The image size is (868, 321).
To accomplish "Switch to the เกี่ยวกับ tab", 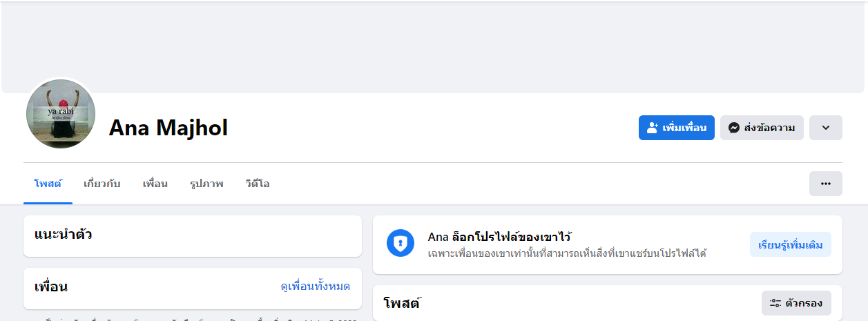I will tap(102, 184).
